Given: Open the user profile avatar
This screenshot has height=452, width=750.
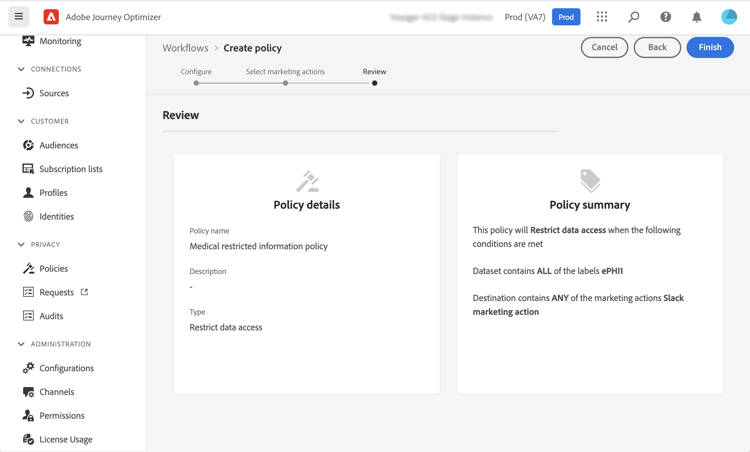Looking at the screenshot, I should 729,17.
